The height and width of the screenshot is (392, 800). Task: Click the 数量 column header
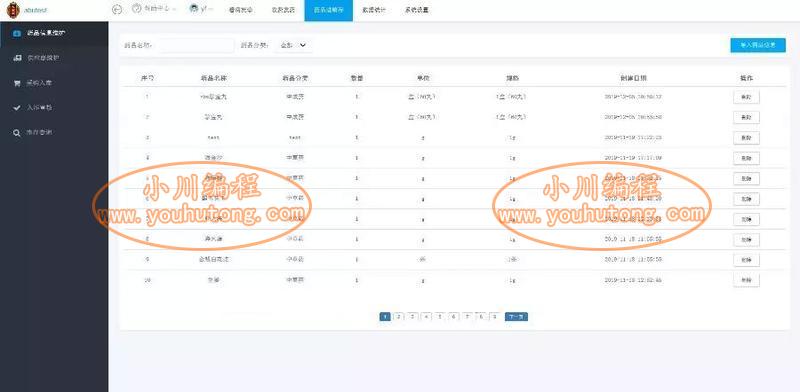[357, 78]
